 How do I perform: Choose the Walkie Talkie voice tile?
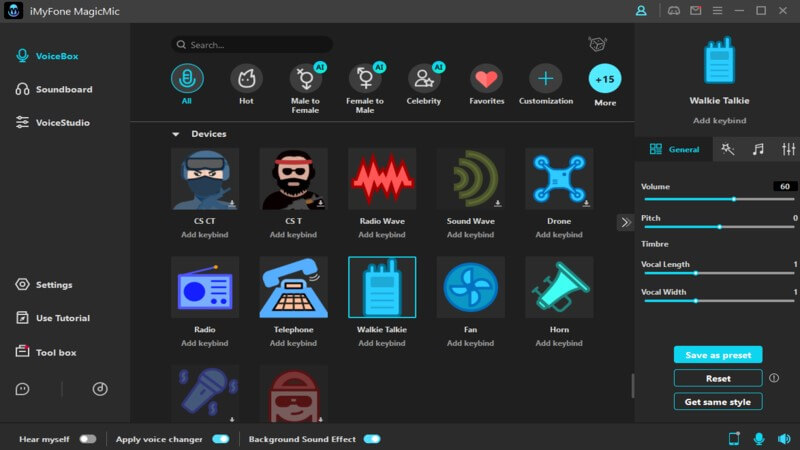[382, 287]
